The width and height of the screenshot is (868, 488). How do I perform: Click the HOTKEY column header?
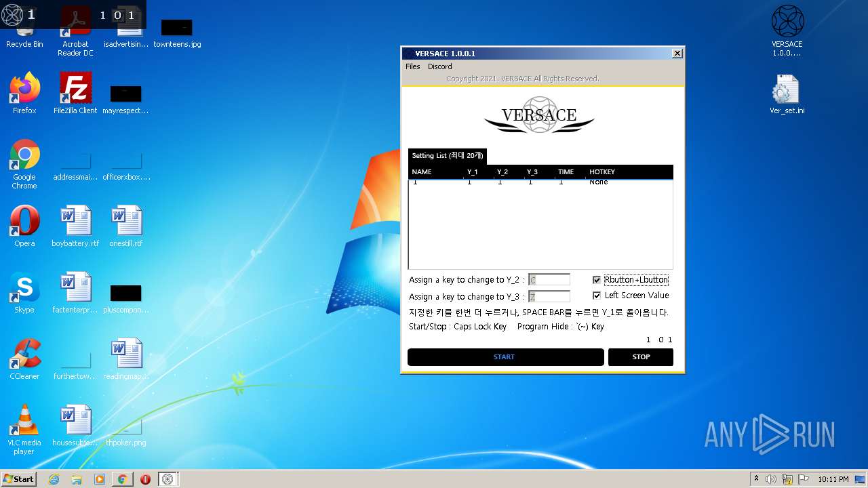pyautogui.click(x=629, y=172)
